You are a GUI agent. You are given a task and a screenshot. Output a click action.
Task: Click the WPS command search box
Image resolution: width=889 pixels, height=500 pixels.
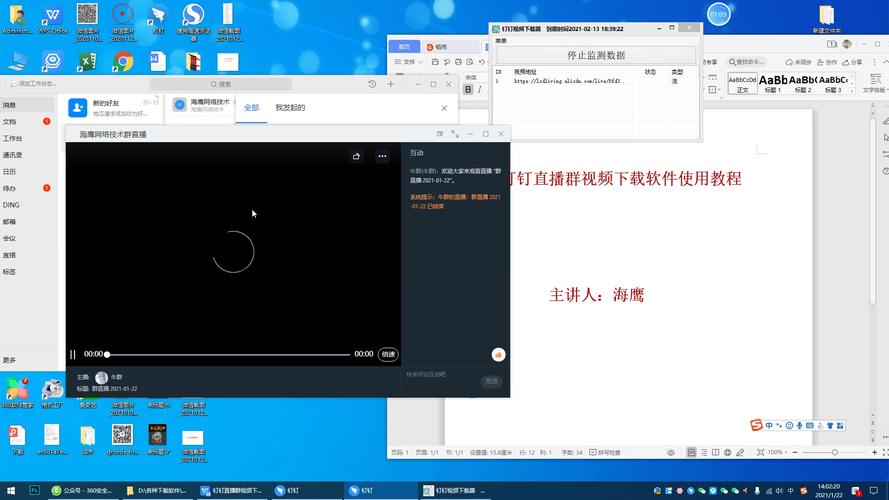point(747,62)
